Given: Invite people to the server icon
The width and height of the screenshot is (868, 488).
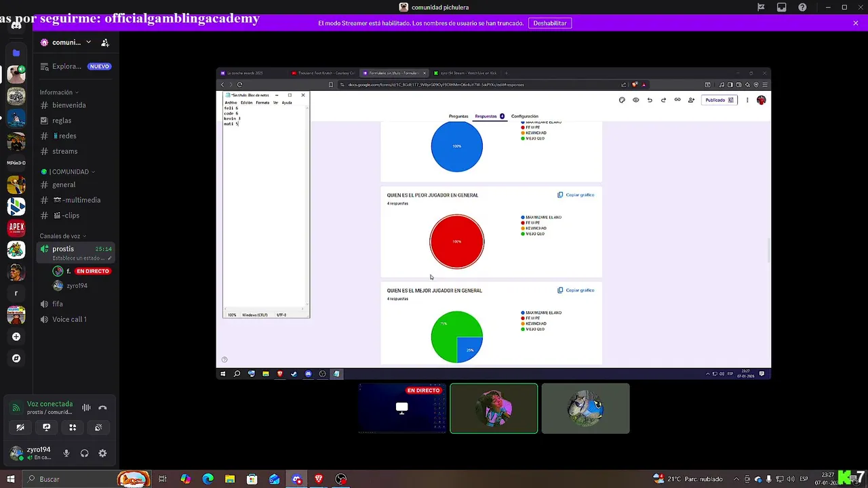Looking at the screenshot, I should pyautogui.click(x=105, y=42).
